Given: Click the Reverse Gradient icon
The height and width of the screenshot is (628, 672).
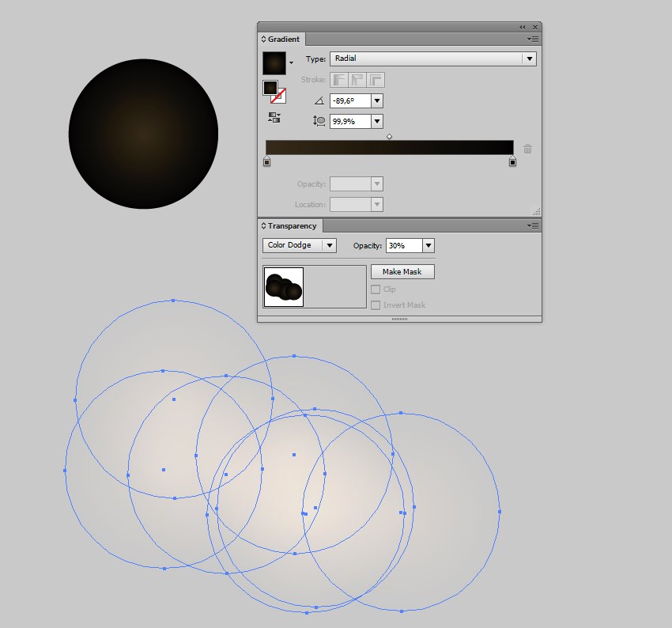Looking at the screenshot, I should coord(274,118).
